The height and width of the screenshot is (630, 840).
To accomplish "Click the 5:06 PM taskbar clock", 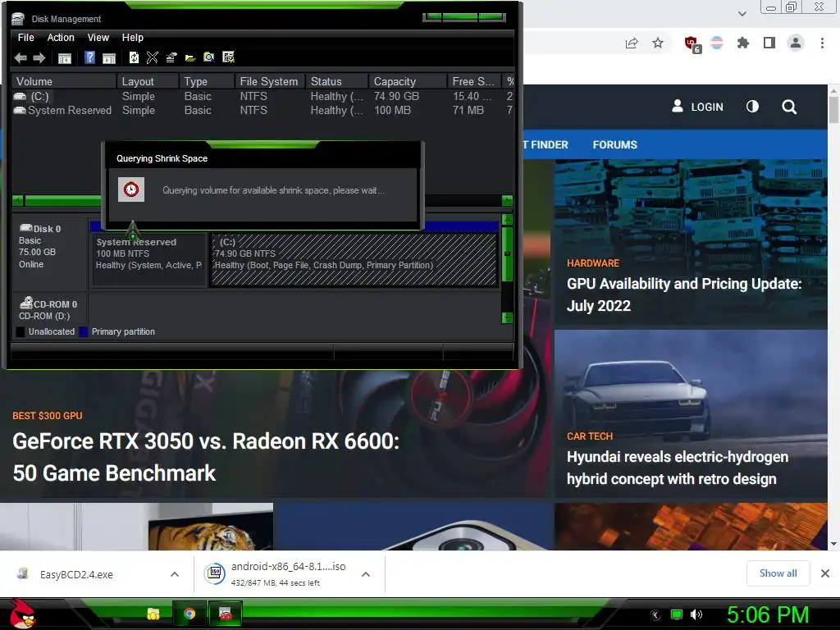I will point(768,614).
